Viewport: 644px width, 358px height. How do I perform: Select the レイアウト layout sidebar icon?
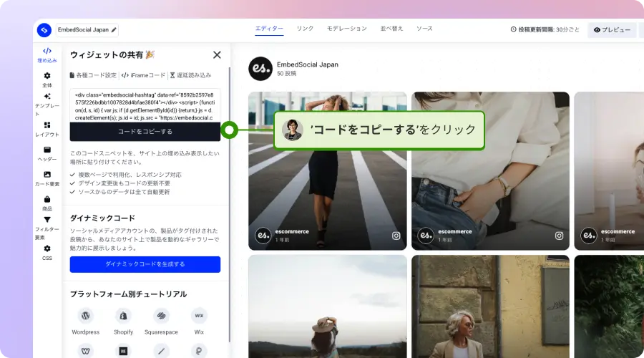click(47, 125)
